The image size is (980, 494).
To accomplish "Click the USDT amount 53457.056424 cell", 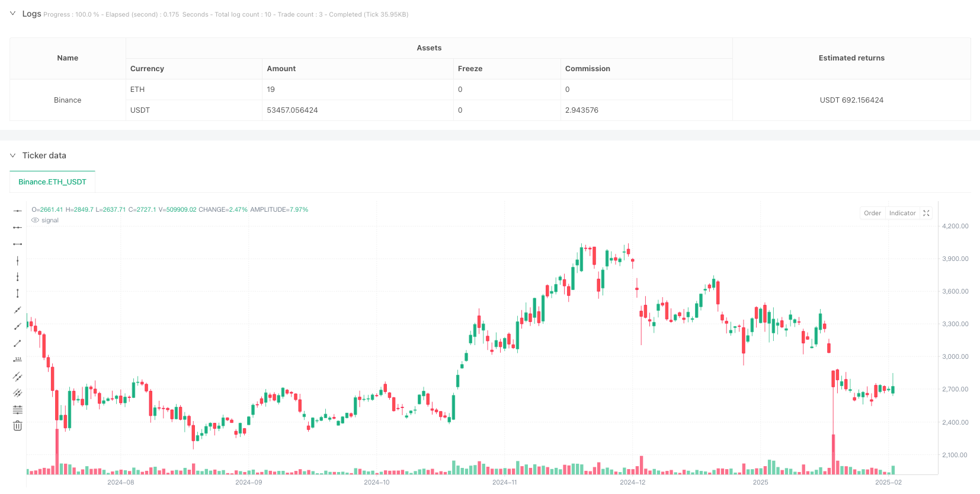I will [292, 110].
